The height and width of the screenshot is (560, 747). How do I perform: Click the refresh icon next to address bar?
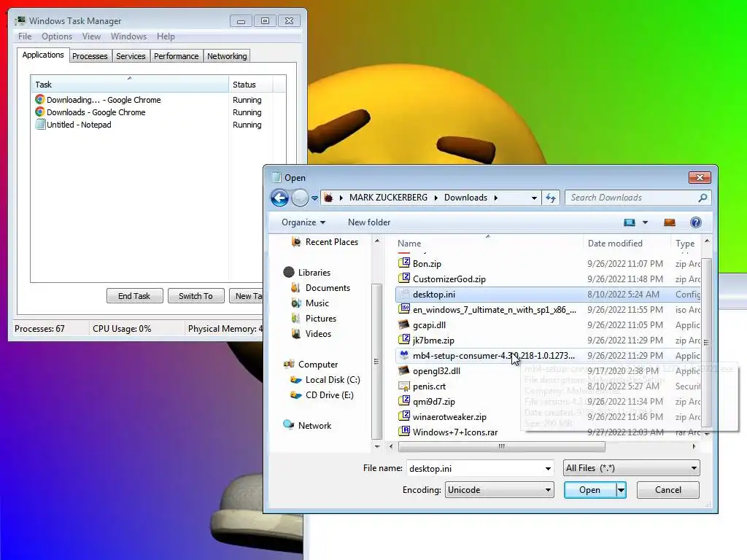[551, 198]
